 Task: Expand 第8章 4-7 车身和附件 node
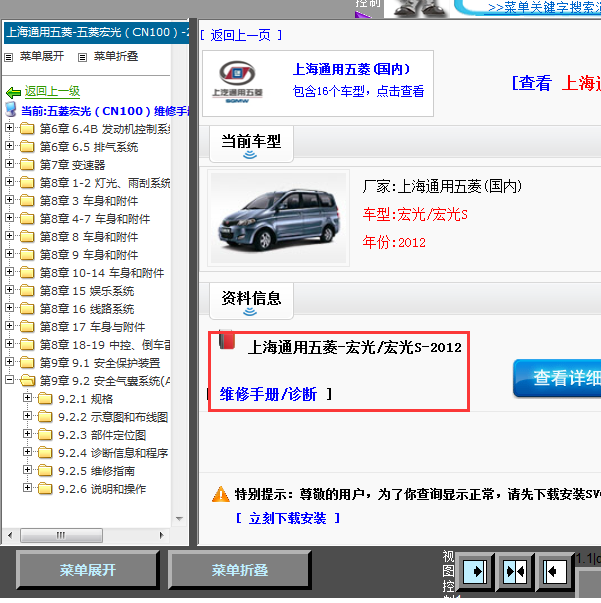click(x=10, y=218)
